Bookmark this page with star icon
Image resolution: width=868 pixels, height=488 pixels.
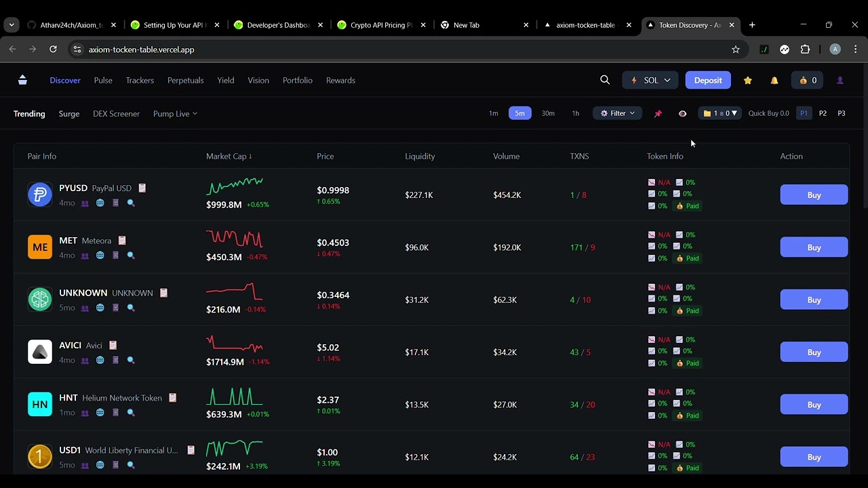pos(735,49)
